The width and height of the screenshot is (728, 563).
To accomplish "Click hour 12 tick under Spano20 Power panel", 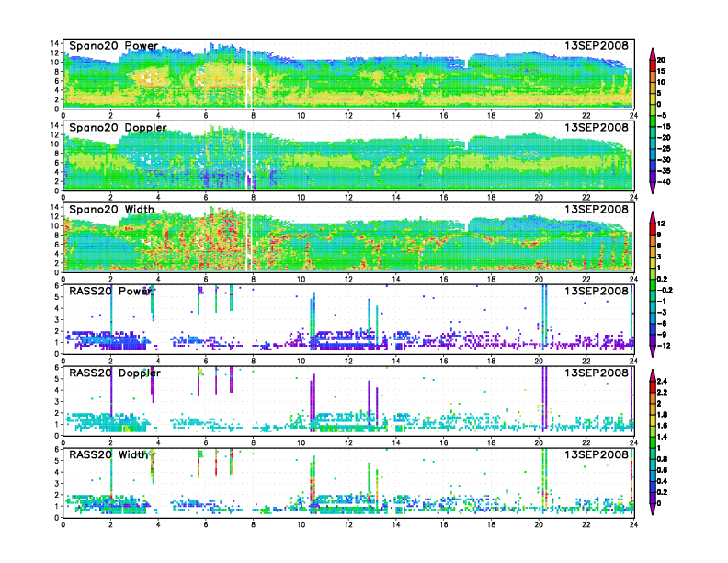I will tap(348, 115).
